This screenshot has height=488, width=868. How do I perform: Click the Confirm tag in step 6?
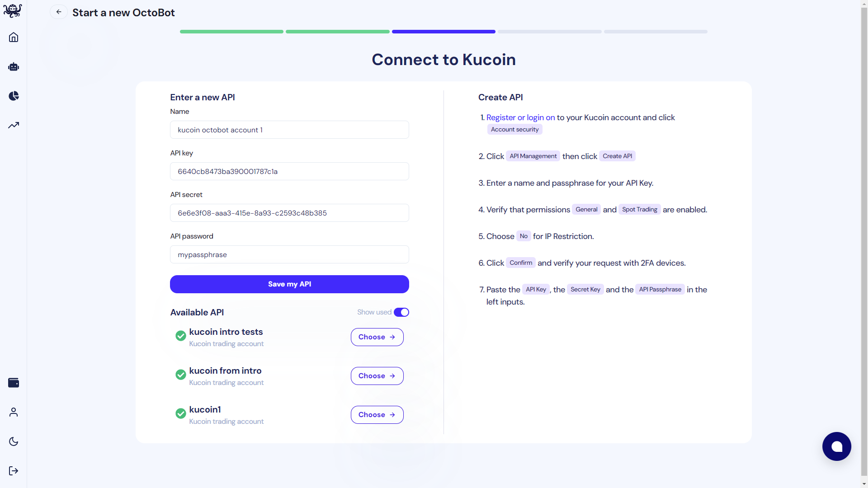point(521,263)
